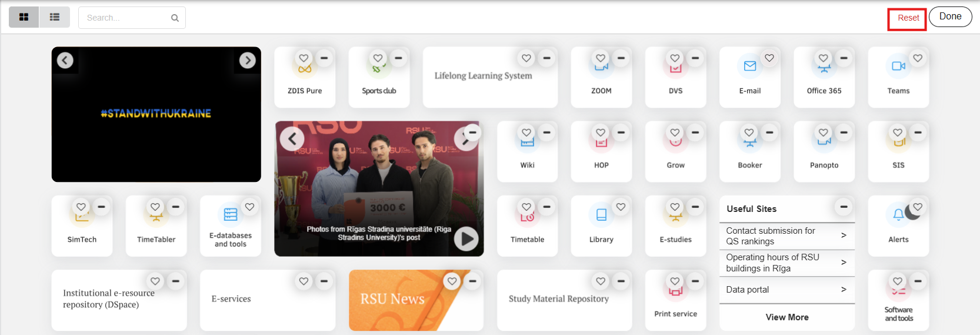Image resolution: width=980 pixels, height=335 pixels.
Task: Remove the Study Material Repository tile
Action: [621, 281]
